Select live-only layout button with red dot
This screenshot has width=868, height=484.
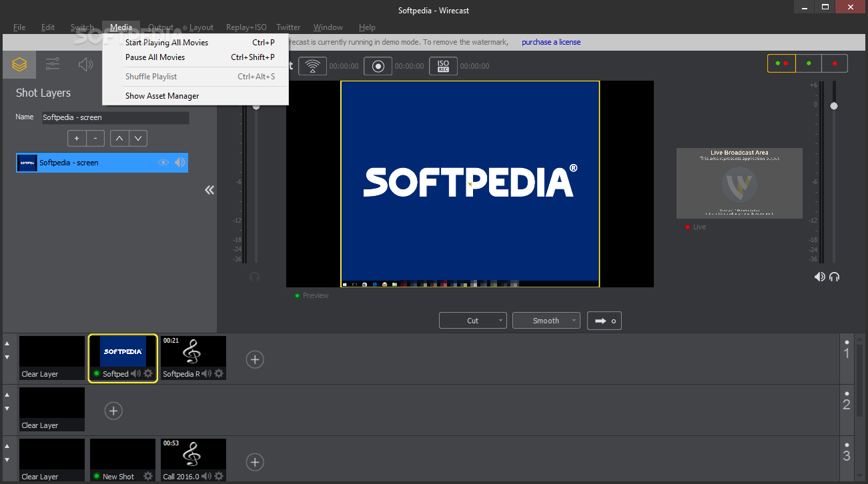835,63
